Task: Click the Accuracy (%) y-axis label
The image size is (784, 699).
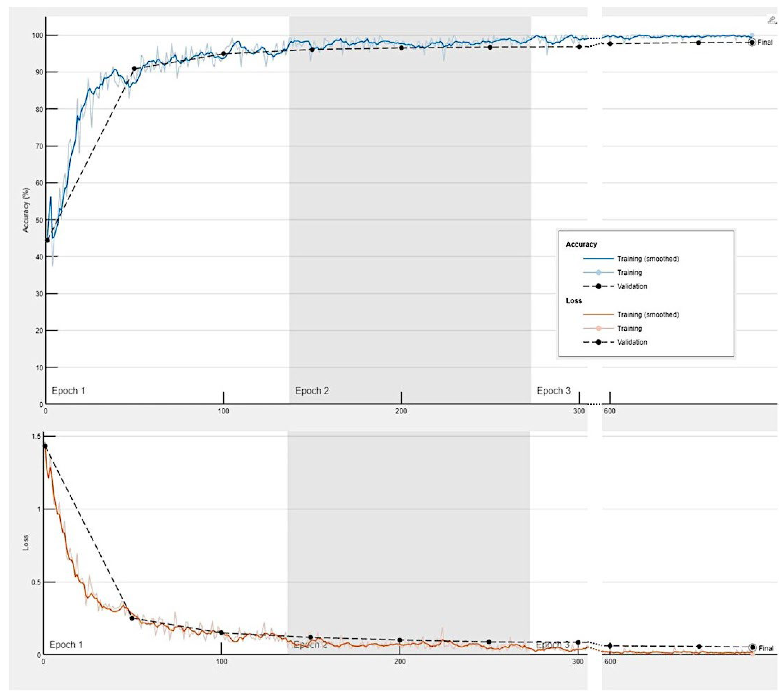Action: click(x=26, y=210)
